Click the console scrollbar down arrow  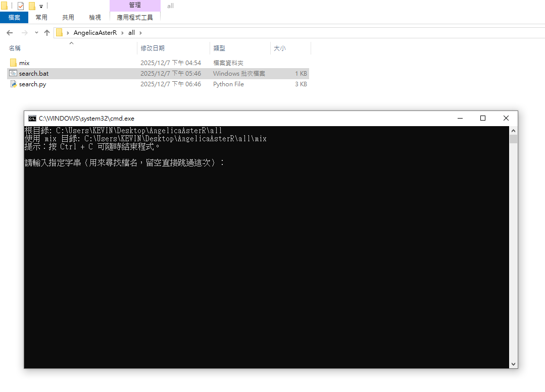[x=513, y=364]
